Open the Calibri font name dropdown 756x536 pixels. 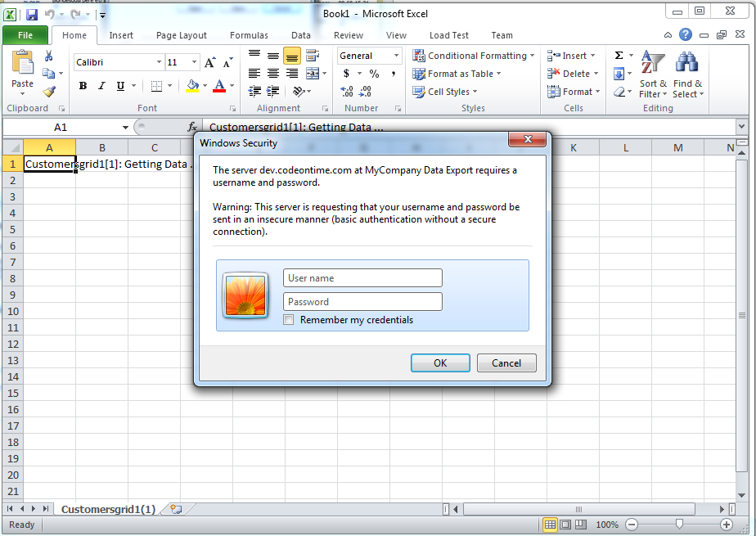[x=159, y=62]
